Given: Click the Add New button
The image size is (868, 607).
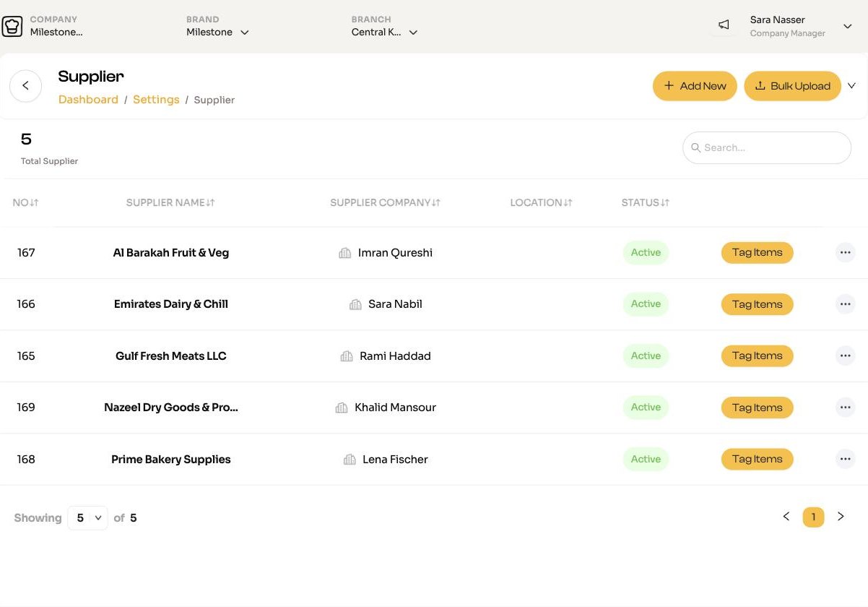Looking at the screenshot, I should [x=695, y=86].
